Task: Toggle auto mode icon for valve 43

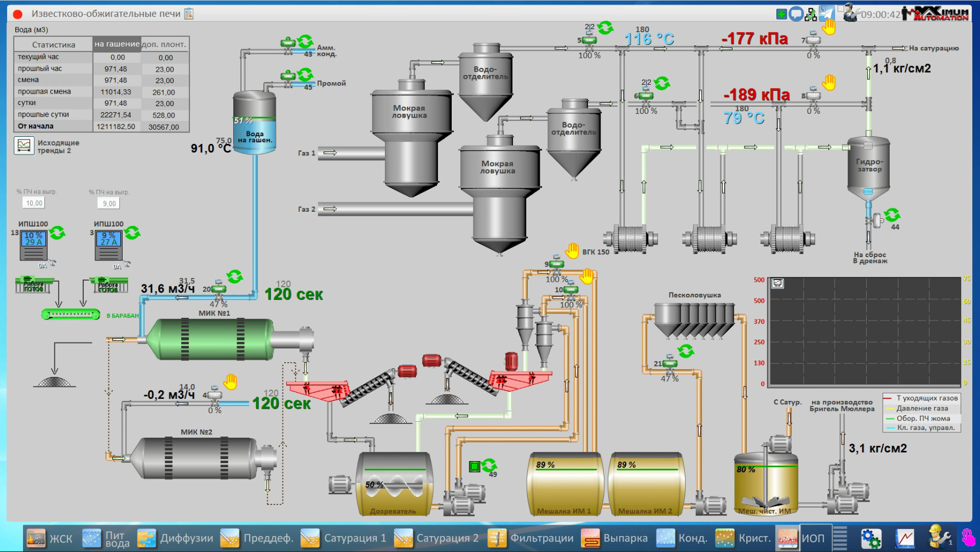Action: (305, 41)
